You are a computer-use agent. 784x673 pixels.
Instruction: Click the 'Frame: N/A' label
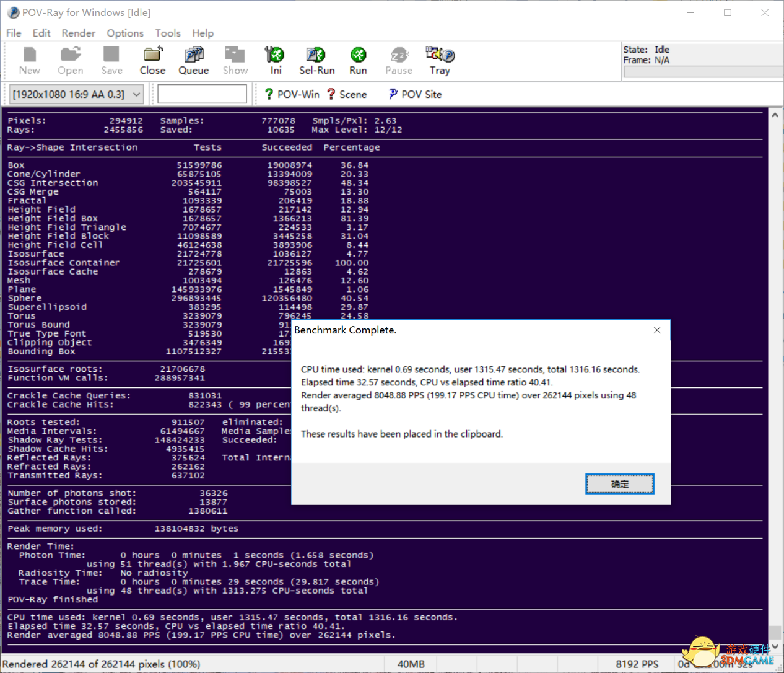(646, 60)
